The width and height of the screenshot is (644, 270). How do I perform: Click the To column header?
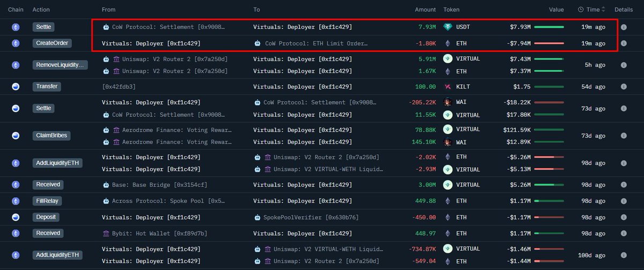tap(257, 10)
